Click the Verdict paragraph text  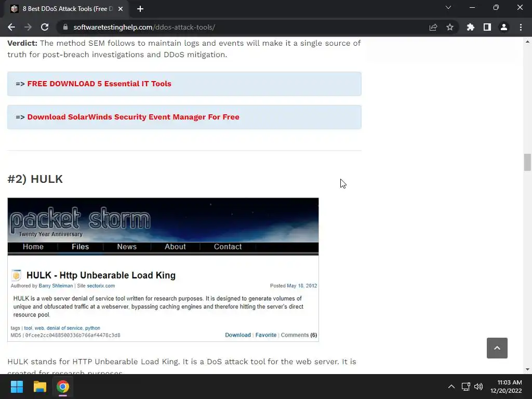184,49
